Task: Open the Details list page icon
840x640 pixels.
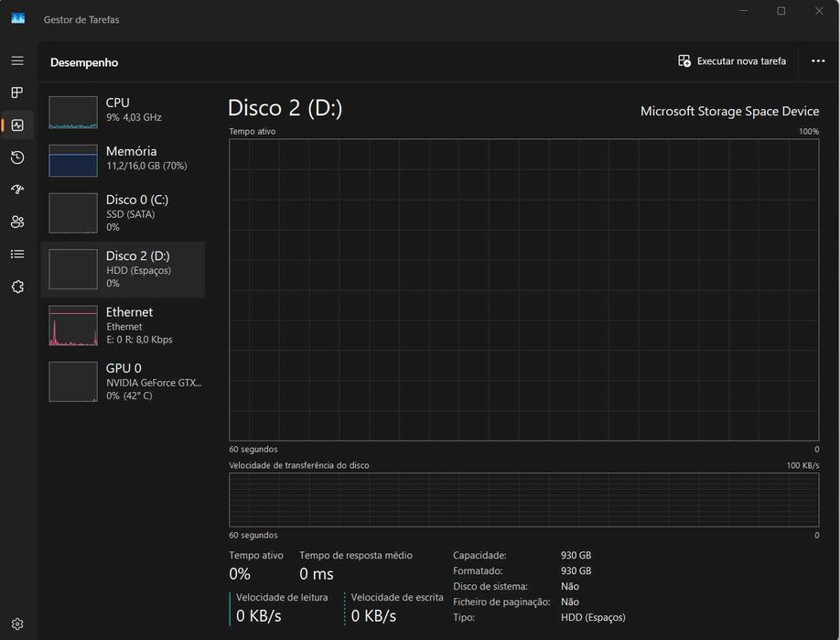Action: click(17, 254)
